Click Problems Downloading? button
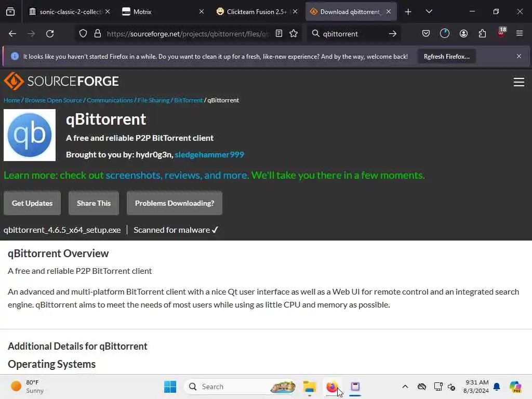 pyautogui.click(x=175, y=203)
